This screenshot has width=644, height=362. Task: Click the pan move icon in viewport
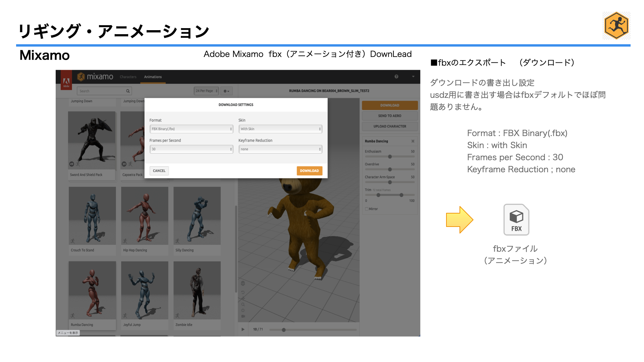pos(243,298)
